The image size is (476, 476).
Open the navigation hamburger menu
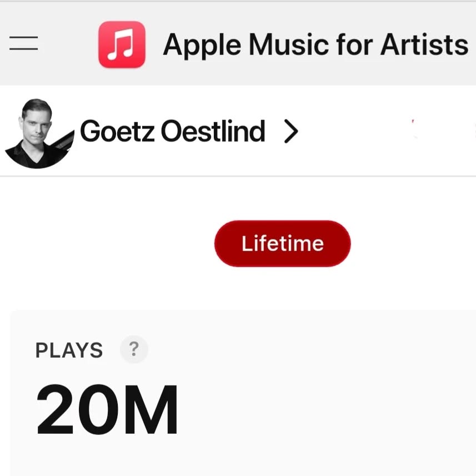click(x=23, y=44)
